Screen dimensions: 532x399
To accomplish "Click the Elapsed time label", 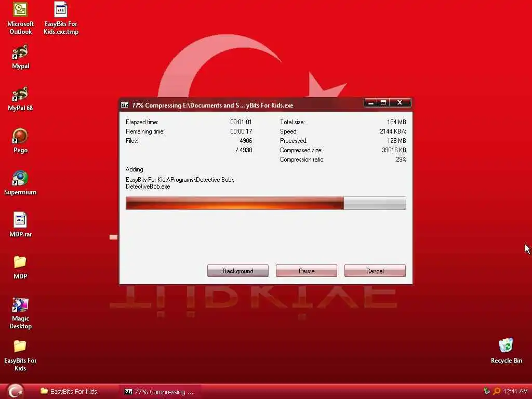I will pos(142,122).
